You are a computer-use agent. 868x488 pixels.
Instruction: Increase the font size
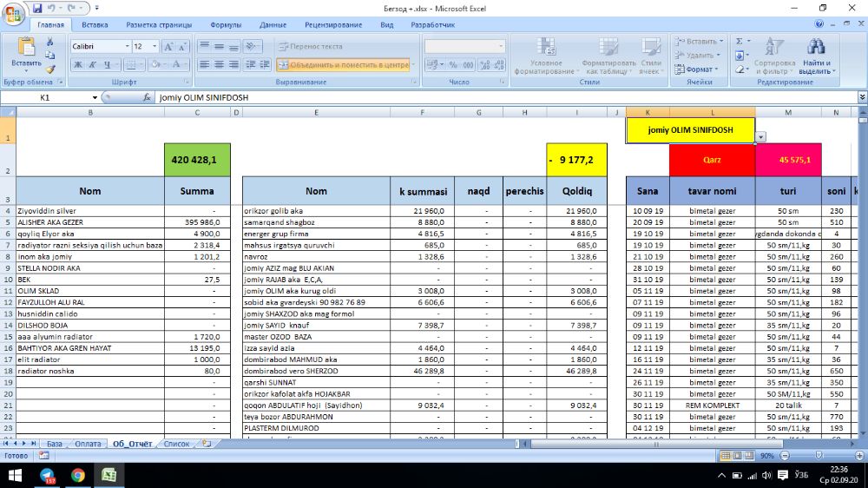click(169, 47)
